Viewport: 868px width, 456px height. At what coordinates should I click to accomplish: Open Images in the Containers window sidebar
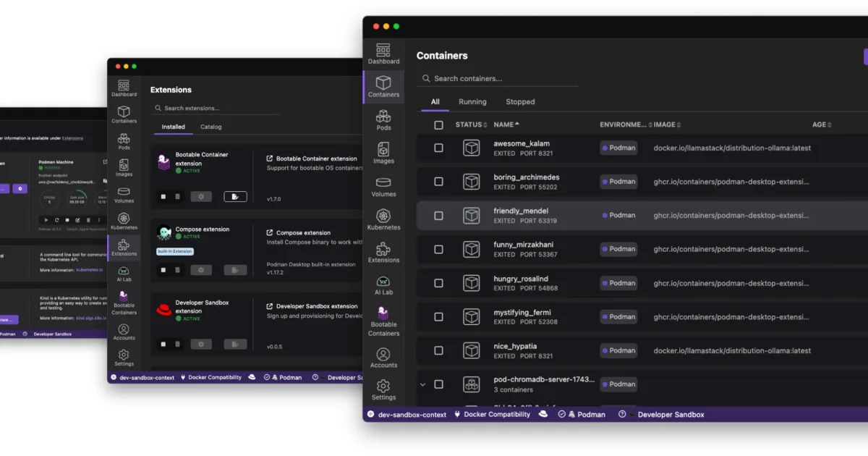pos(383,153)
